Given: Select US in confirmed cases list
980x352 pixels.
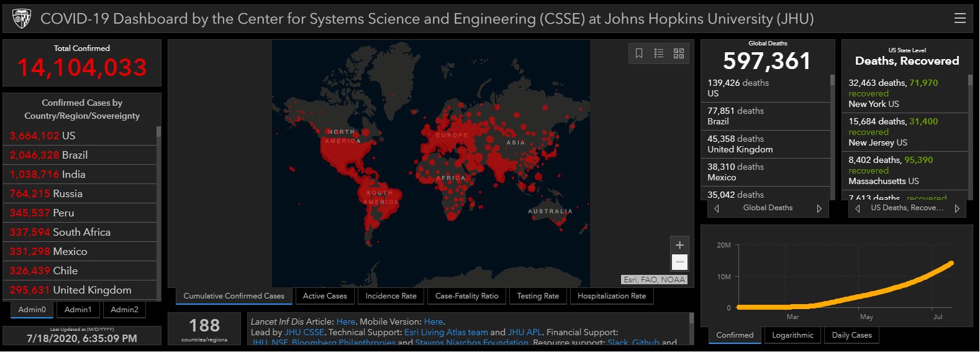Looking at the screenshot, I should [81, 136].
